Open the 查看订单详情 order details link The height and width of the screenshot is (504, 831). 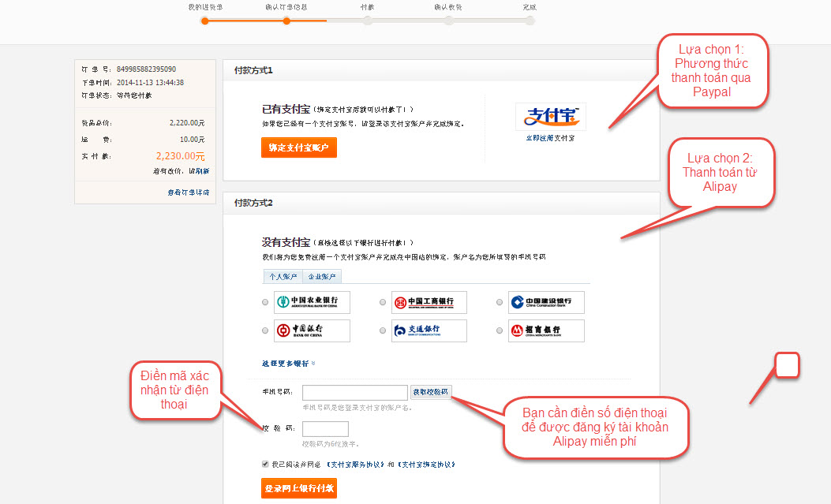(188, 192)
